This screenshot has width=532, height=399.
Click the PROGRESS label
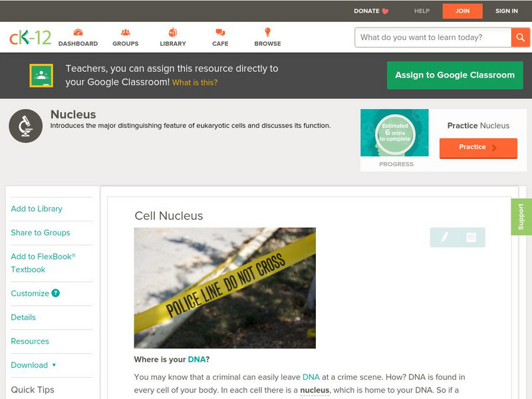coord(396,164)
